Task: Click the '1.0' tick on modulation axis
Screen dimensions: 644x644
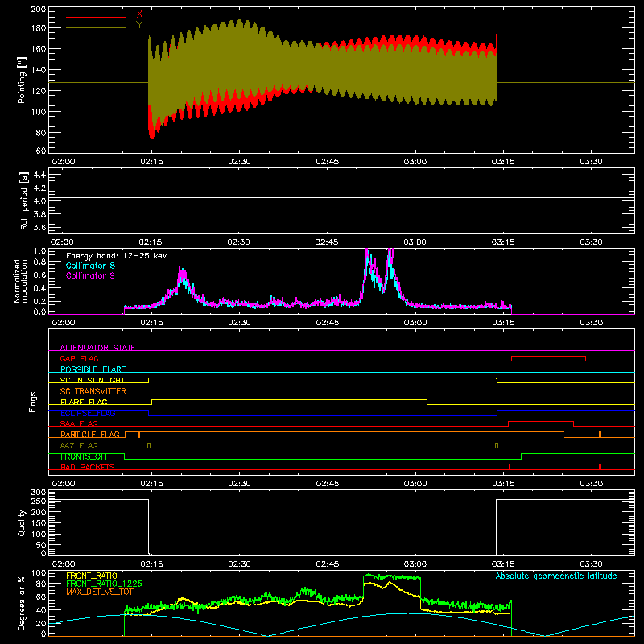Action: tap(39, 250)
